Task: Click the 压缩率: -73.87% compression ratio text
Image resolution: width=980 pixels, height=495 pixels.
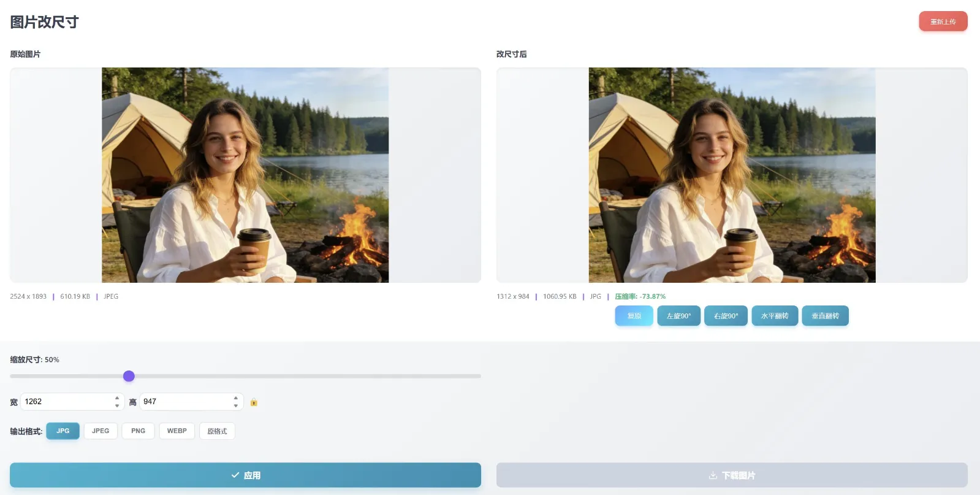Action: 640,296
